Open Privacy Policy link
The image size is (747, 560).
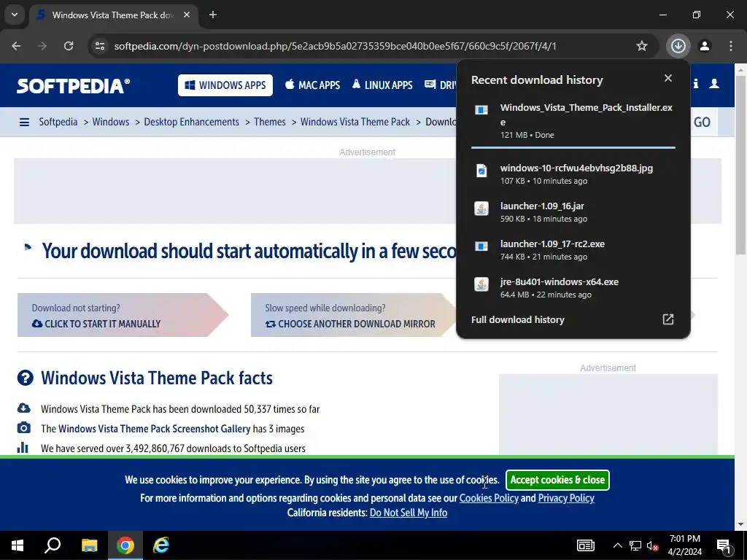point(566,498)
